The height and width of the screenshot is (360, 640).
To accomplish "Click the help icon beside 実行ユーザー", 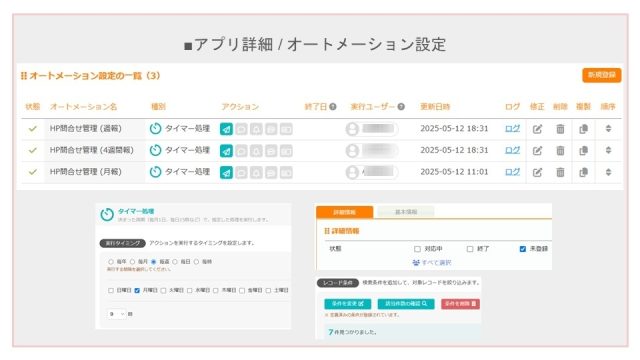I will coord(401,107).
